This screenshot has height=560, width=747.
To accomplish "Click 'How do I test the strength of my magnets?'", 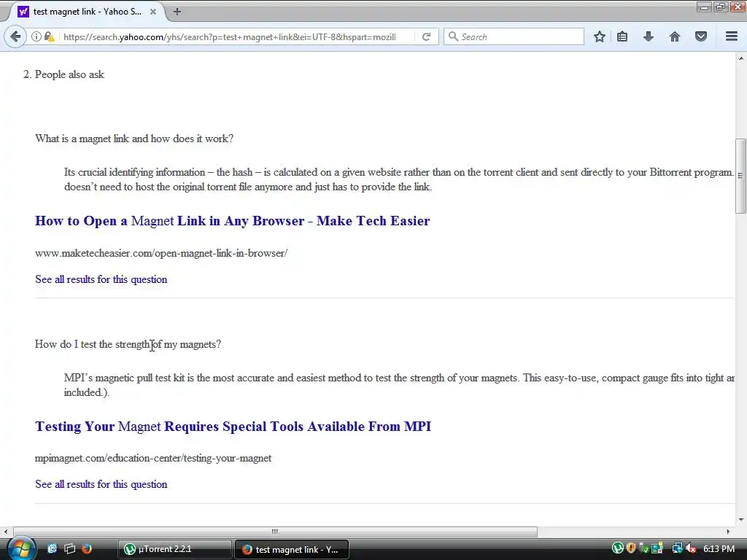I will tap(128, 344).
